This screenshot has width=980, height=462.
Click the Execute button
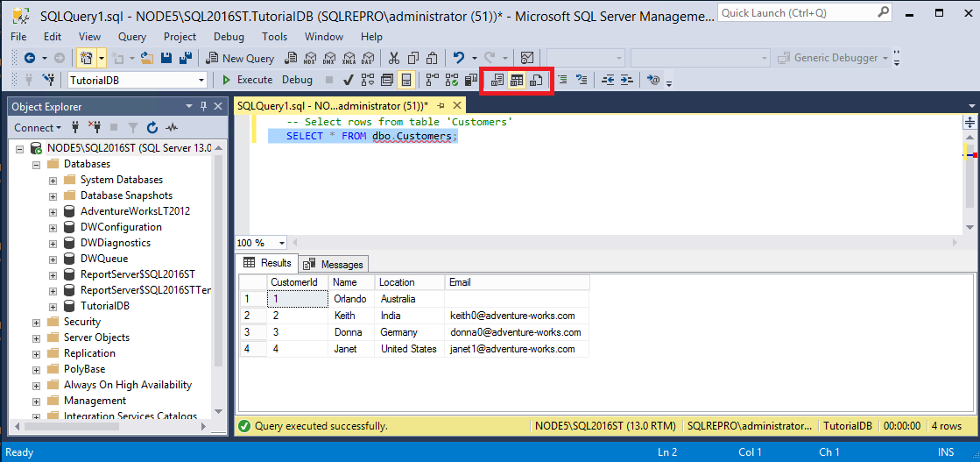coord(248,80)
